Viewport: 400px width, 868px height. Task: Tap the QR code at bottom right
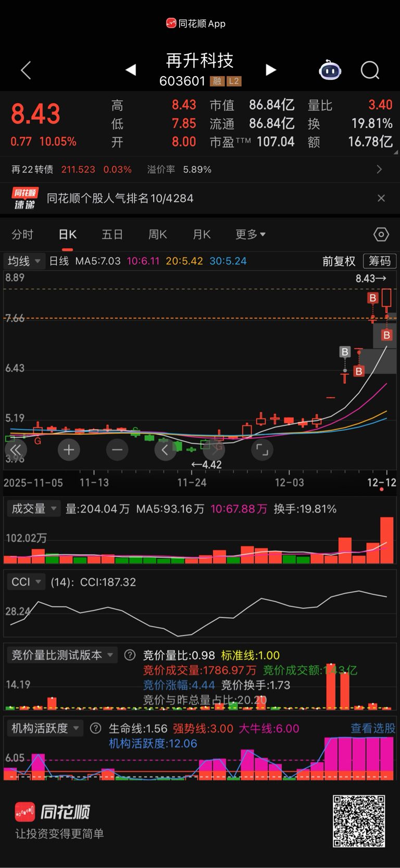tap(359, 821)
